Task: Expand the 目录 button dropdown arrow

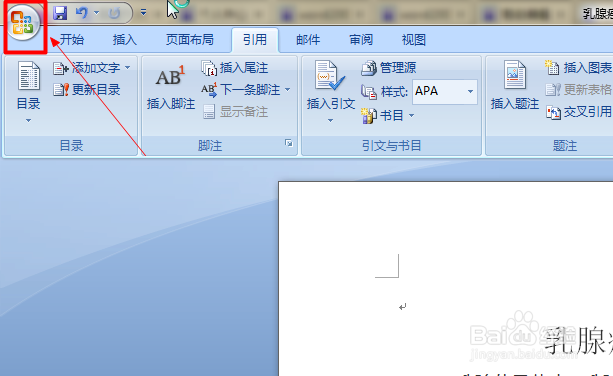Action: coord(28,121)
